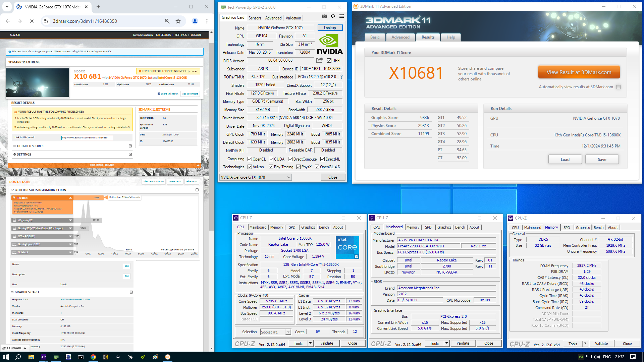Switch to the Validation tab in GPU-Z
The height and width of the screenshot is (362, 644).
293,18
